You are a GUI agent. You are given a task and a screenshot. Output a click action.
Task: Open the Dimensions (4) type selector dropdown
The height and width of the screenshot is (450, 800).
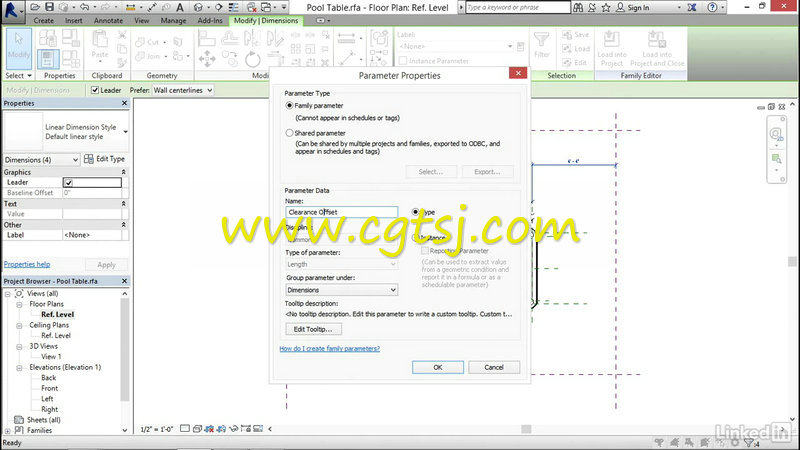(41, 160)
